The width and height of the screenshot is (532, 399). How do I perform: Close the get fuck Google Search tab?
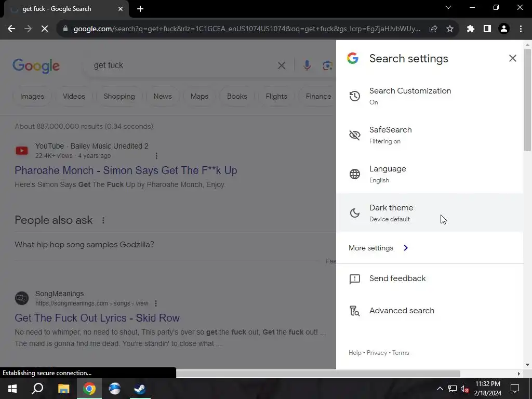[x=121, y=9]
